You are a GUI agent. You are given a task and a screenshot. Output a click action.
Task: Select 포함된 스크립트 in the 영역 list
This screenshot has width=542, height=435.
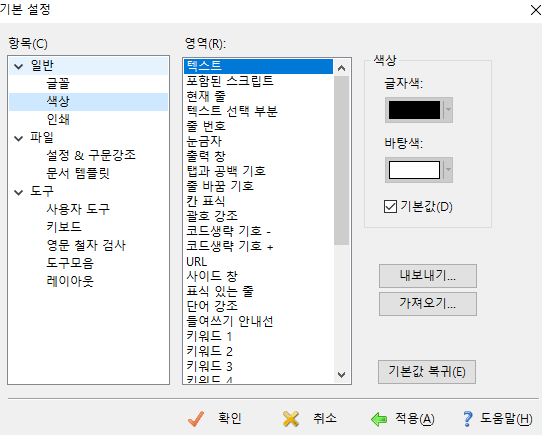(259, 81)
